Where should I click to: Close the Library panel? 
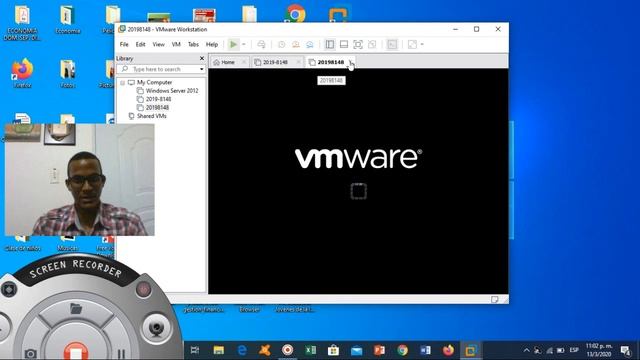pyautogui.click(x=202, y=58)
